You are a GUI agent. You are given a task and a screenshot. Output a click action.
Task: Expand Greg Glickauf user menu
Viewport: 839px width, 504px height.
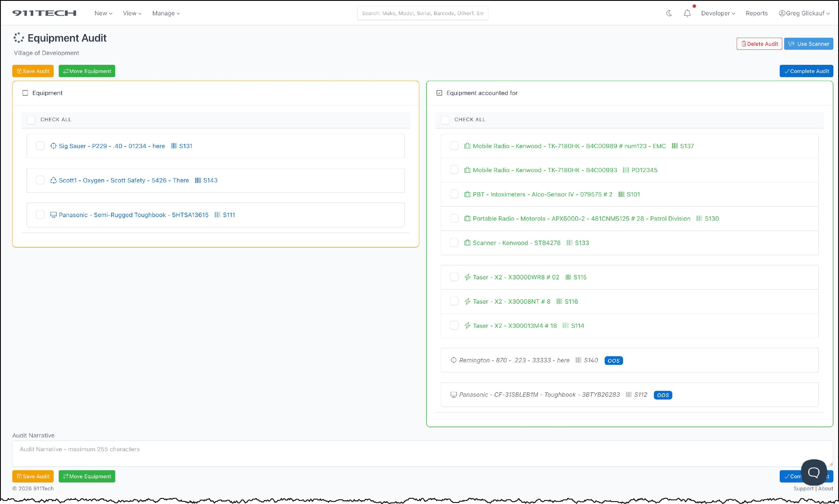[804, 13]
